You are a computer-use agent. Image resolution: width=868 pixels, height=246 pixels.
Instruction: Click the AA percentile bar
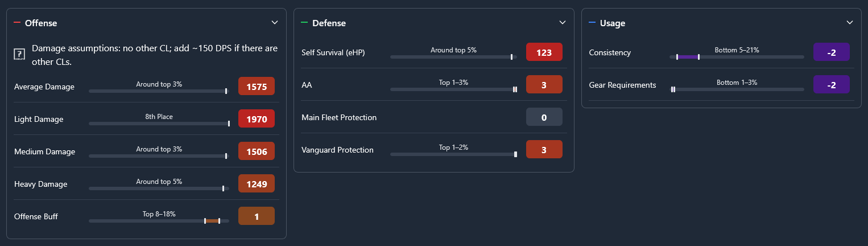(x=453, y=89)
